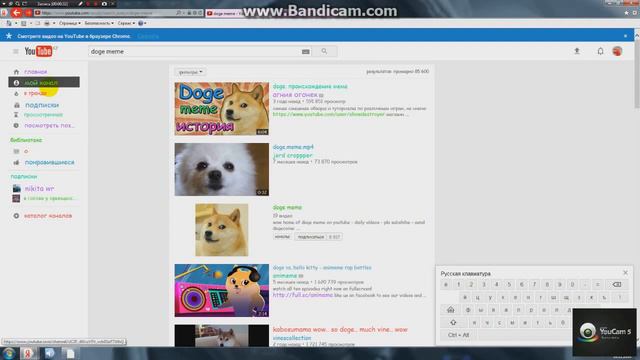Expand the Фильтры dropdown

pos(191,72)
